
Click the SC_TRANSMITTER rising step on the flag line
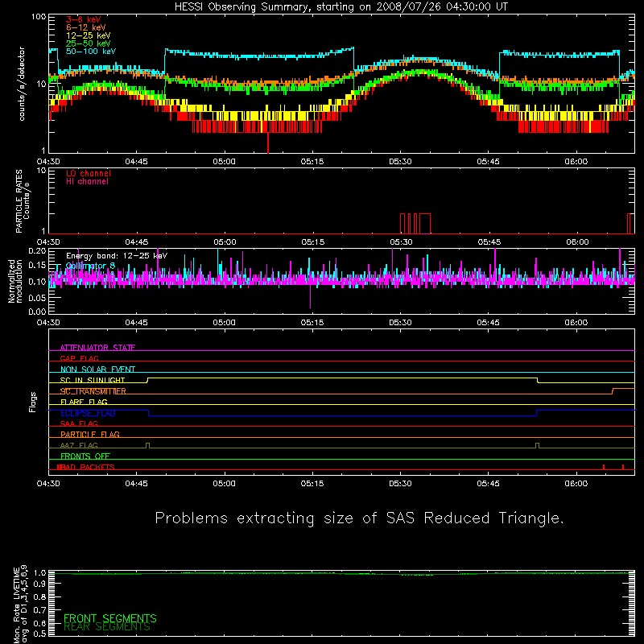pyautogui.click(x=613, y=391)
